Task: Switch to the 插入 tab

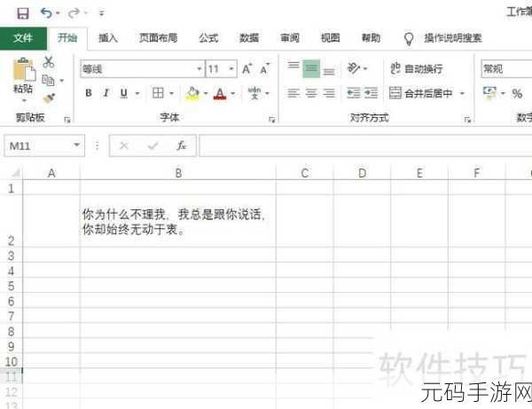Action: coord(108,37)
